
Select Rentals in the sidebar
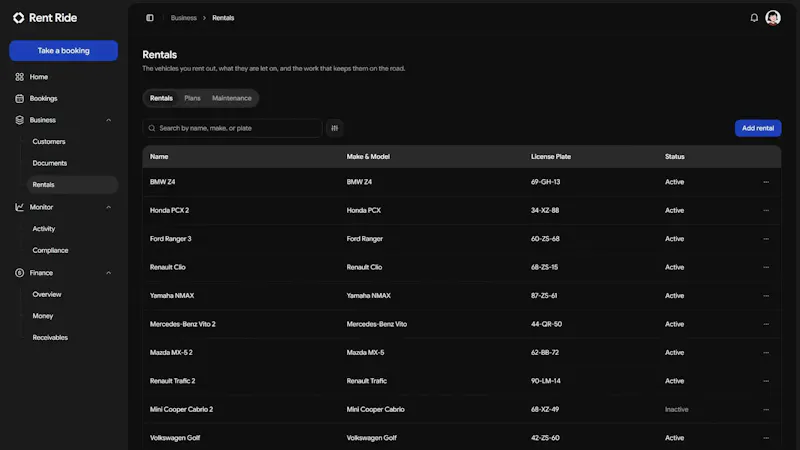point(72,185)
